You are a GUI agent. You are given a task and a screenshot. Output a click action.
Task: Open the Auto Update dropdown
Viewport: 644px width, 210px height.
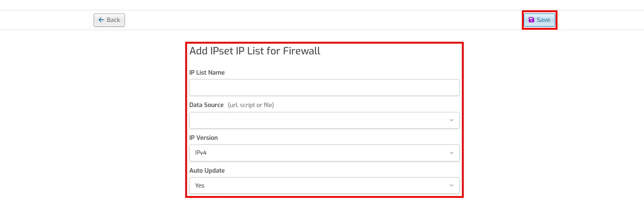click(324, 185)
